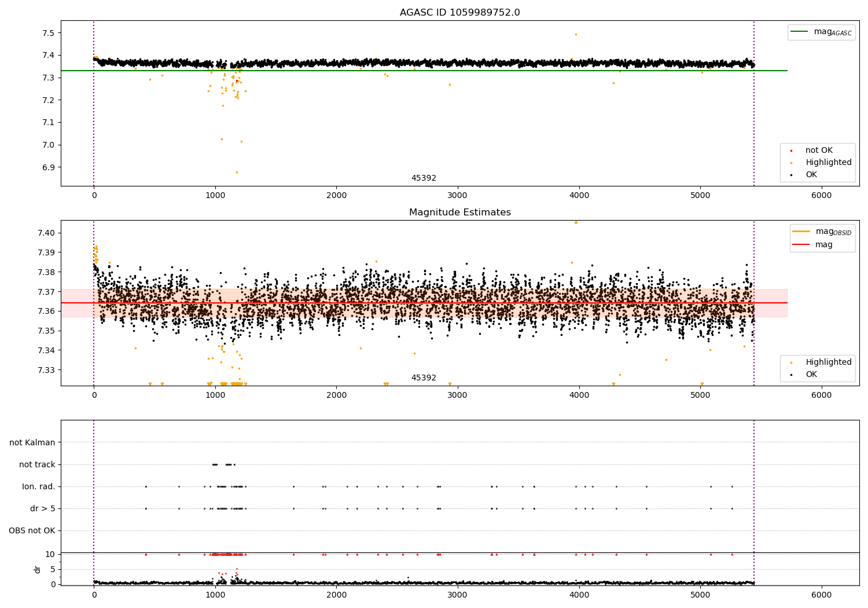This screenshot has height=608, width=868.
Task: Click x-axis tick '4000' under bottom plot
Action: pyautogui.click(x=579, y=595)
